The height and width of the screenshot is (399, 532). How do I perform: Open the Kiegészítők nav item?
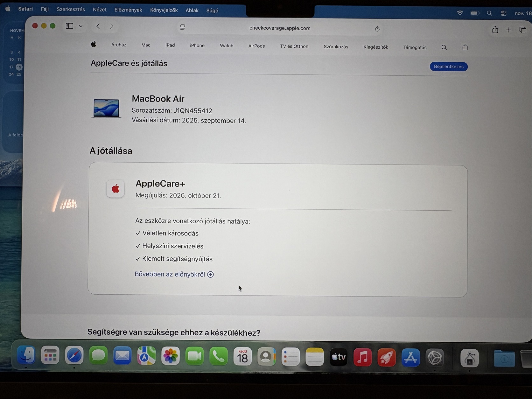[x=376, y=47]
